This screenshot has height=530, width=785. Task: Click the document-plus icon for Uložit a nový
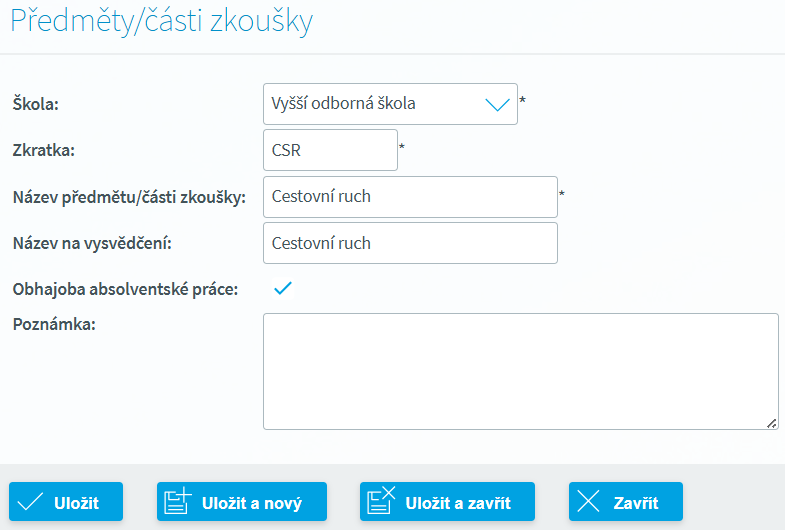click(x=178, y=500)
